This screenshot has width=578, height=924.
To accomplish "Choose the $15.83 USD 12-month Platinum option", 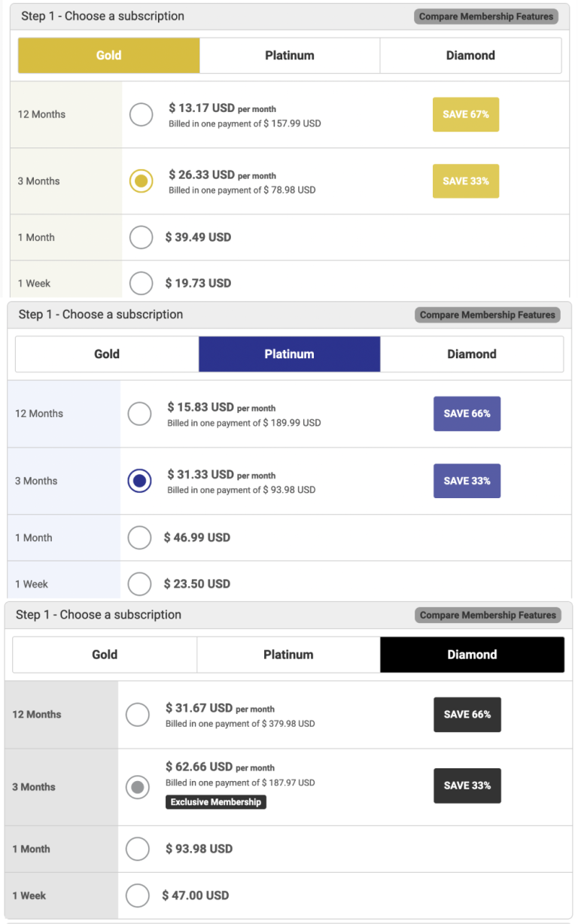I will 140,414.
